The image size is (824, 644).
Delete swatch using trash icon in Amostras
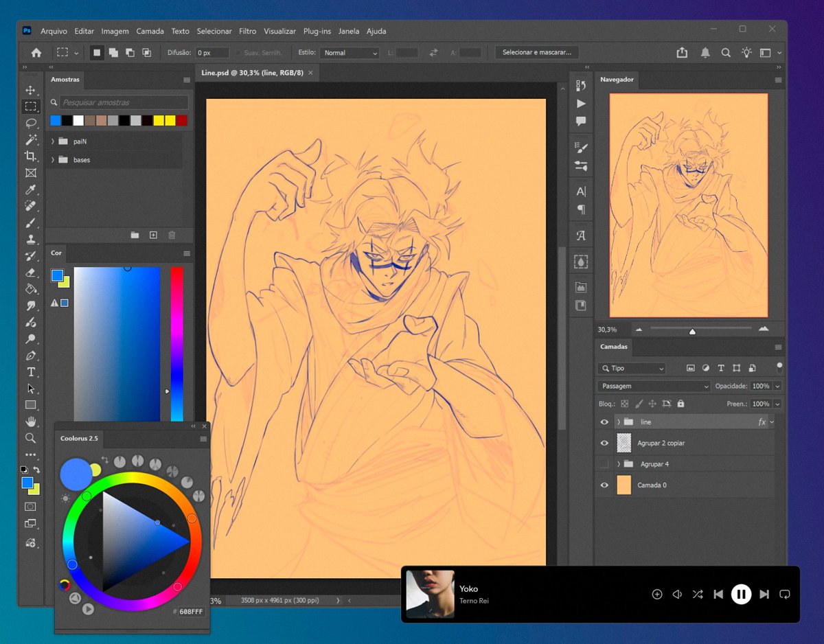[172, 235]
